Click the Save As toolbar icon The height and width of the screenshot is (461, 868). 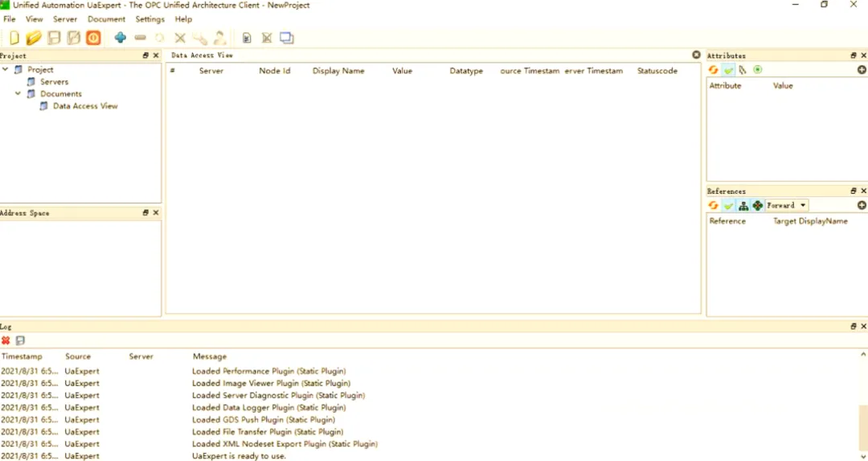(x=74, y=38)
